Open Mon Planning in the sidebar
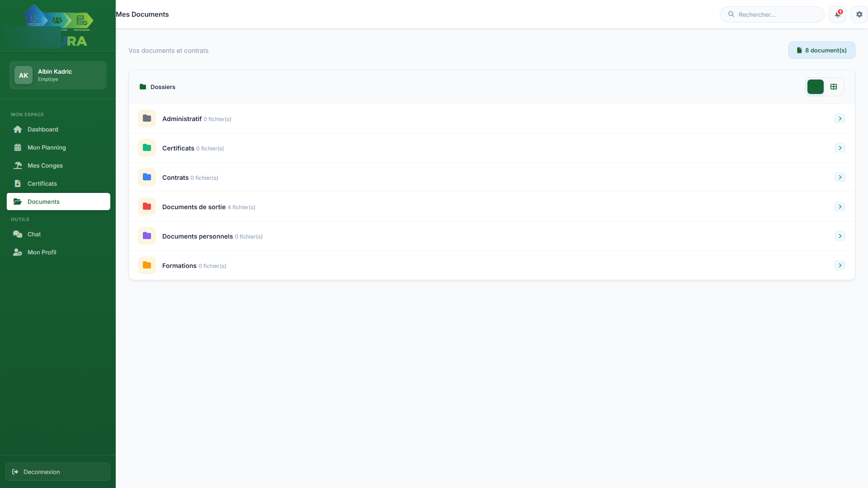 [x=47, y=147]
